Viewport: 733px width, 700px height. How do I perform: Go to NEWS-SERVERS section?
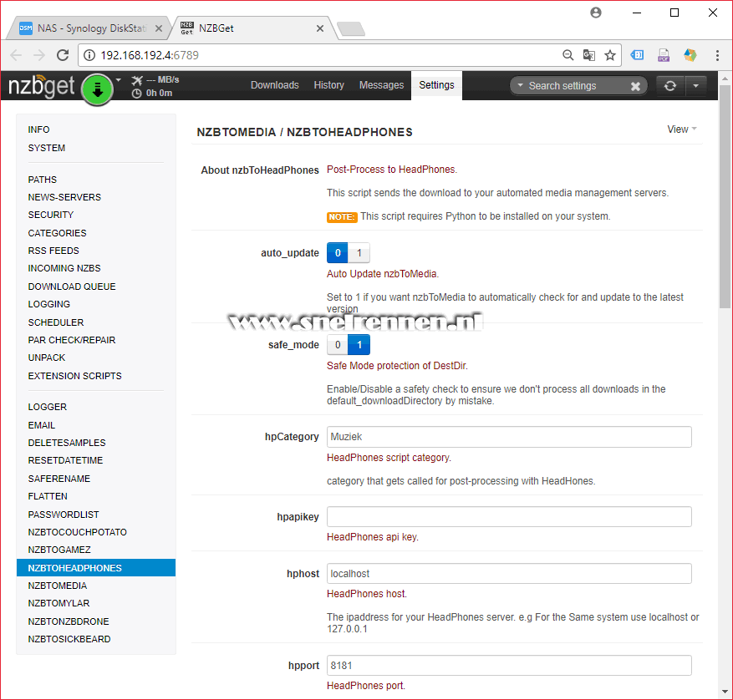point(64,197)
